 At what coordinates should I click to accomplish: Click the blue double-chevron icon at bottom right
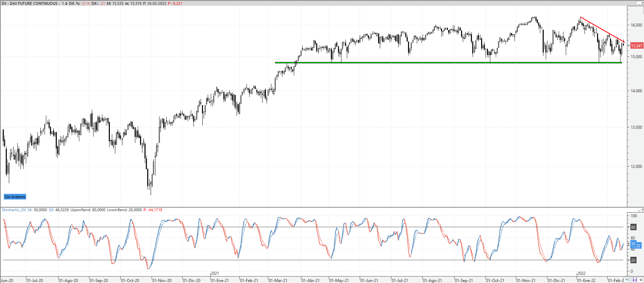[627, 280]
